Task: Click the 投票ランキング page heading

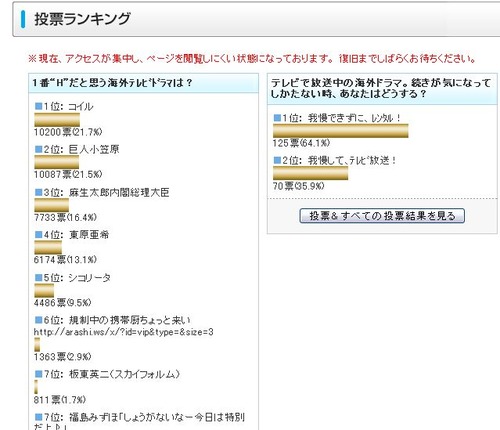Action: [82, 19]
